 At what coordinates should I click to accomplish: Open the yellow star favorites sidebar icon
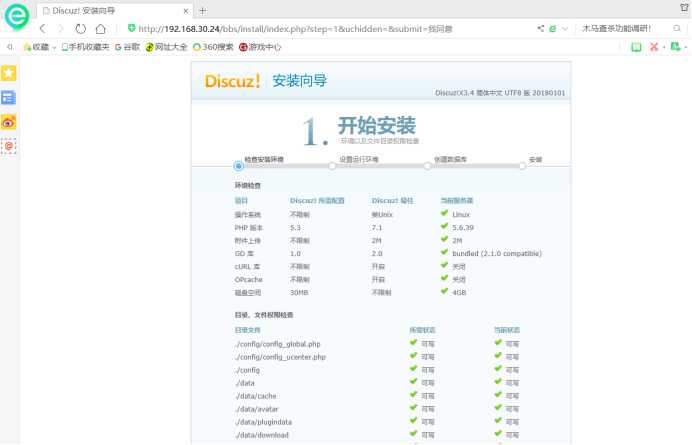click(x=9, y=73)
